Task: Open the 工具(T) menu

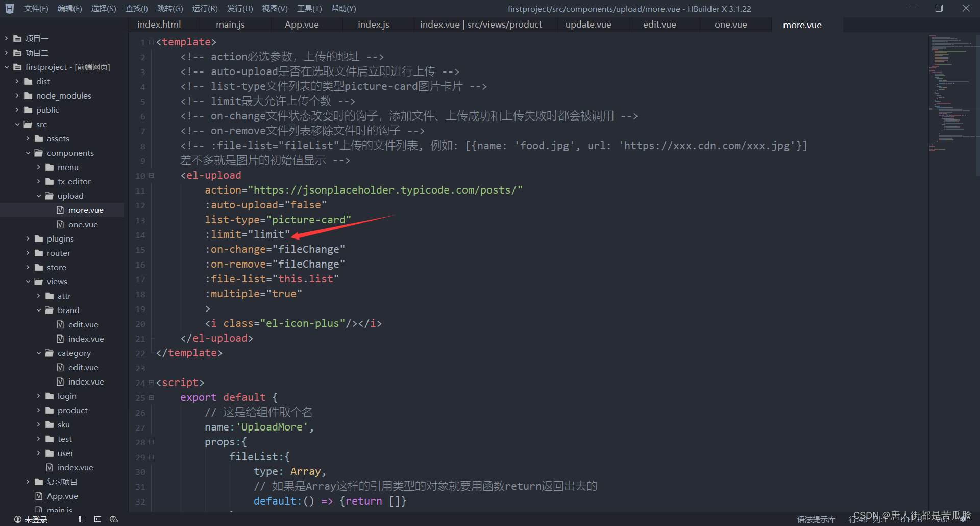Action: 309,9
